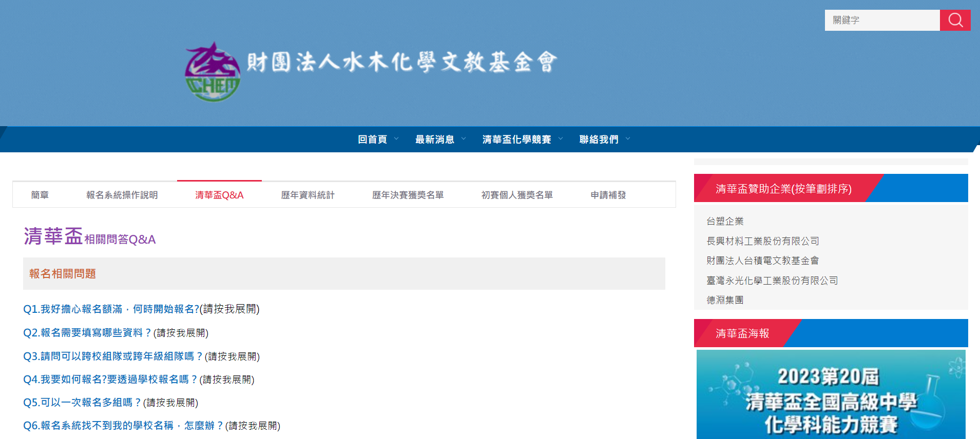Image resolution: width=980 pixels, height=439 pixels.
Task: Expand Q3 跨校組隊 question
Action: [141, 356]
